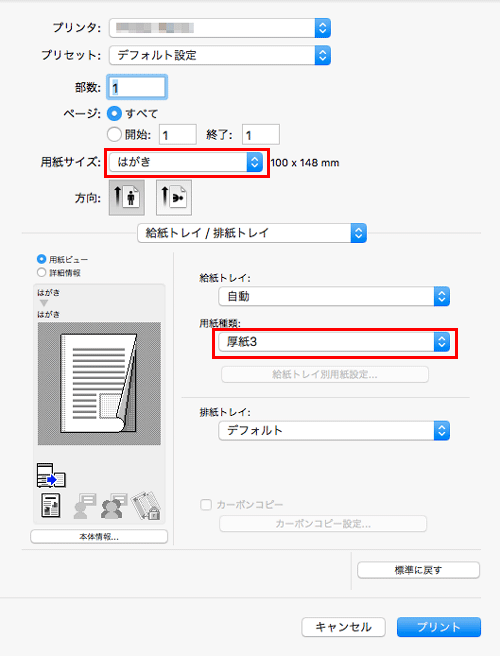Open the 用紙種類 厚紙3 dropdown
500x656 pixels.
334,342
